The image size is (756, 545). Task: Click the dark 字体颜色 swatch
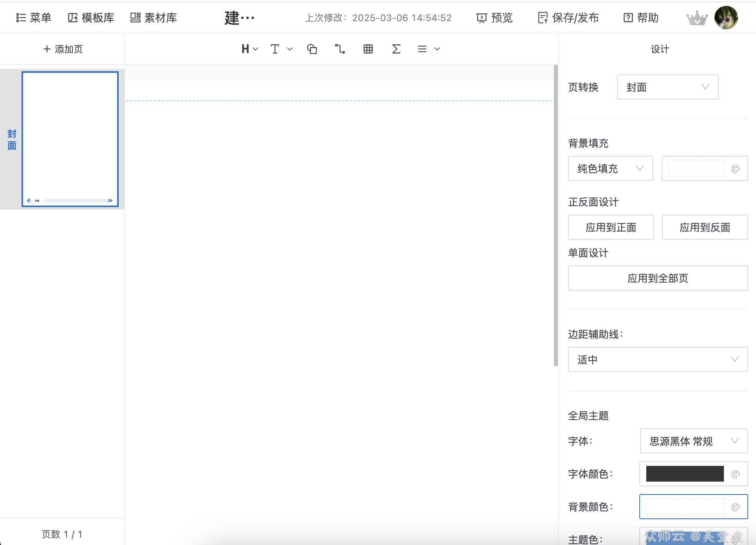click(x=685, y=474)
